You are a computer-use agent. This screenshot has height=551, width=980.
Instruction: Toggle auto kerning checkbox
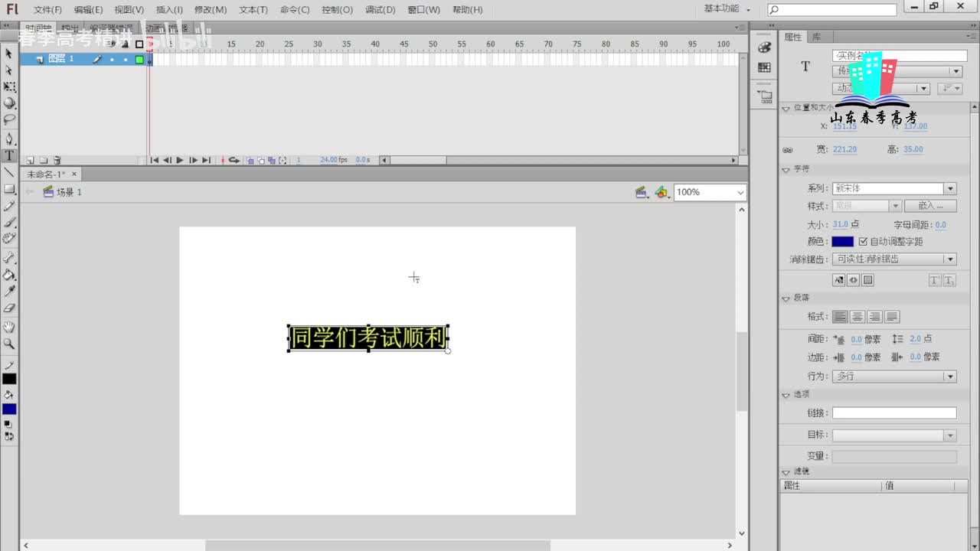tap(863, 242)
